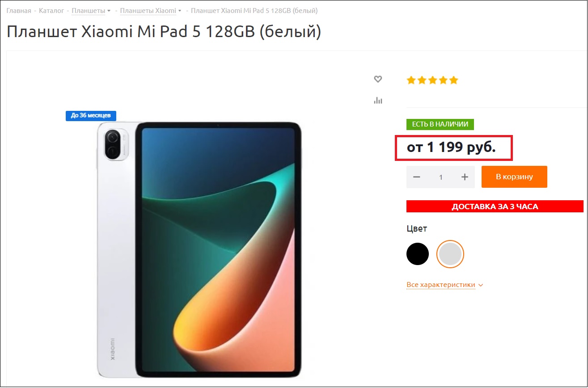Viewport: 588px width, 388px height.
Task: Expand the Планшеты Xiaomi breadcrumb dropdown arrow
Action: [x=180, y=11]
